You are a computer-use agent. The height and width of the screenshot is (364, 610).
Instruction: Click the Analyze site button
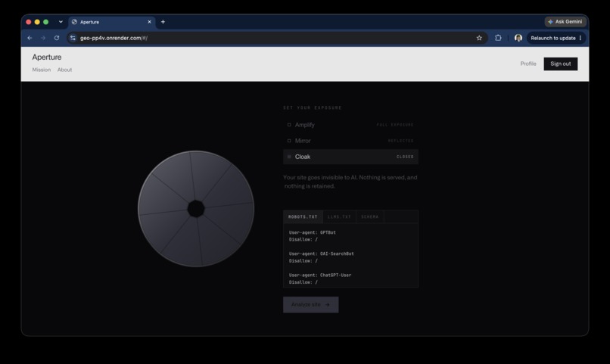coord(310,304)
